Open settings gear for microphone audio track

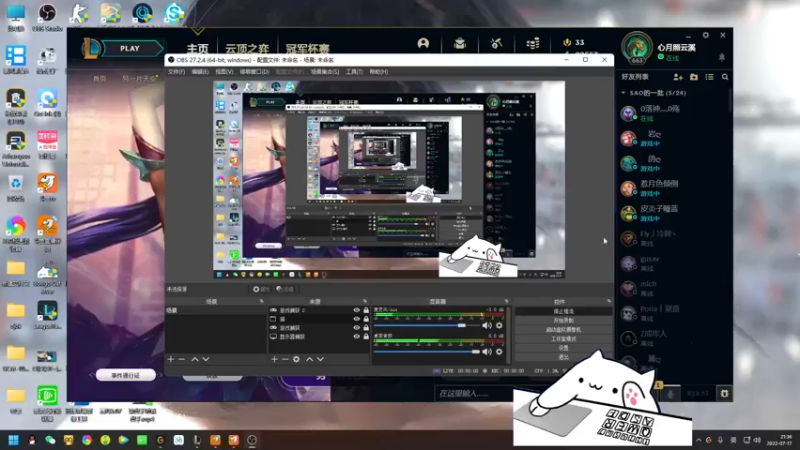(x=499, y=326)
